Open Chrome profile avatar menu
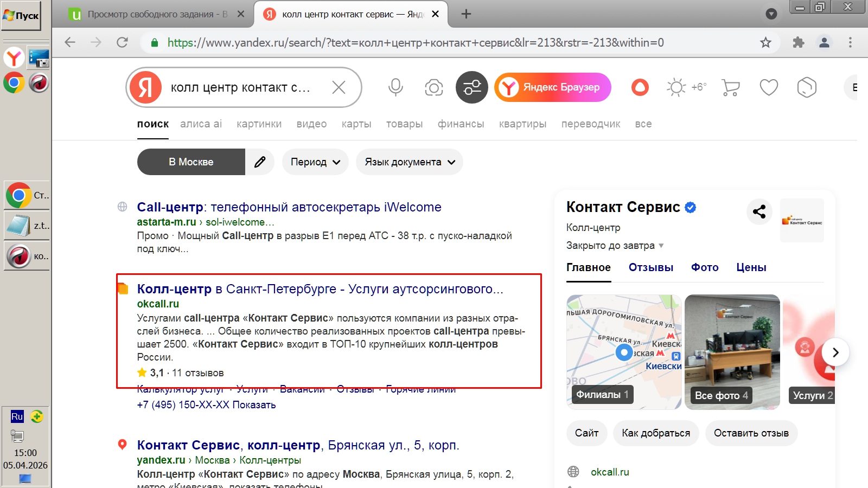The image size is (868, 488). coord(824,42)
